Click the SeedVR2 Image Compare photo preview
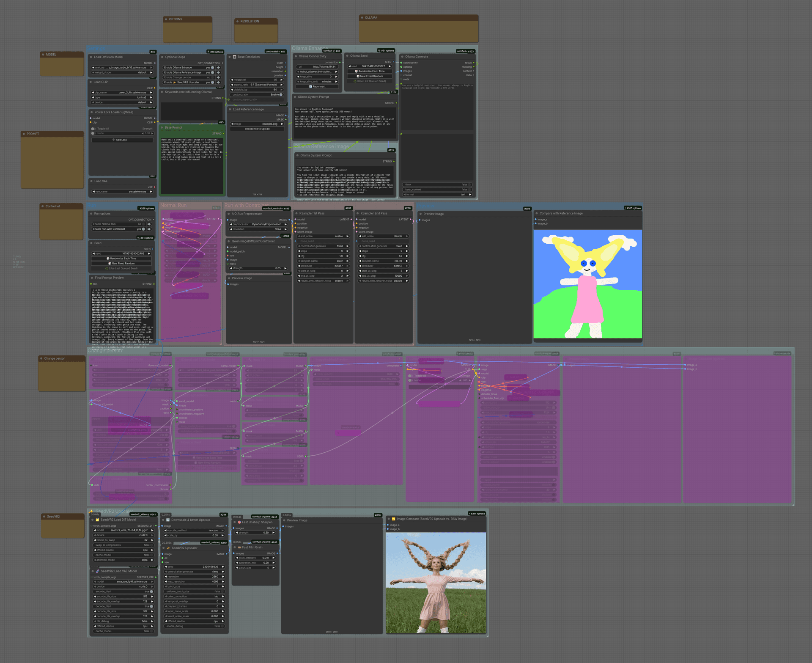Viewport: 812px width, 663px height. pos(436,583)
